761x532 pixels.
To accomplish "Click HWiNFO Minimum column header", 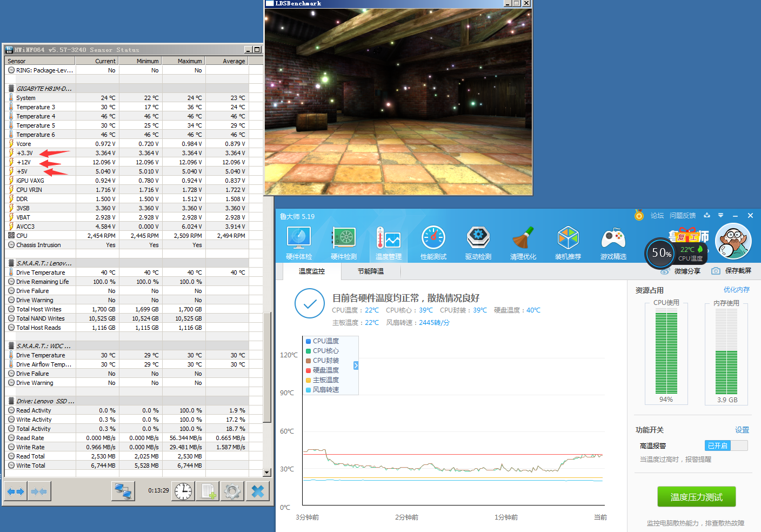I will pyautogui.click(x=140, y=61).
